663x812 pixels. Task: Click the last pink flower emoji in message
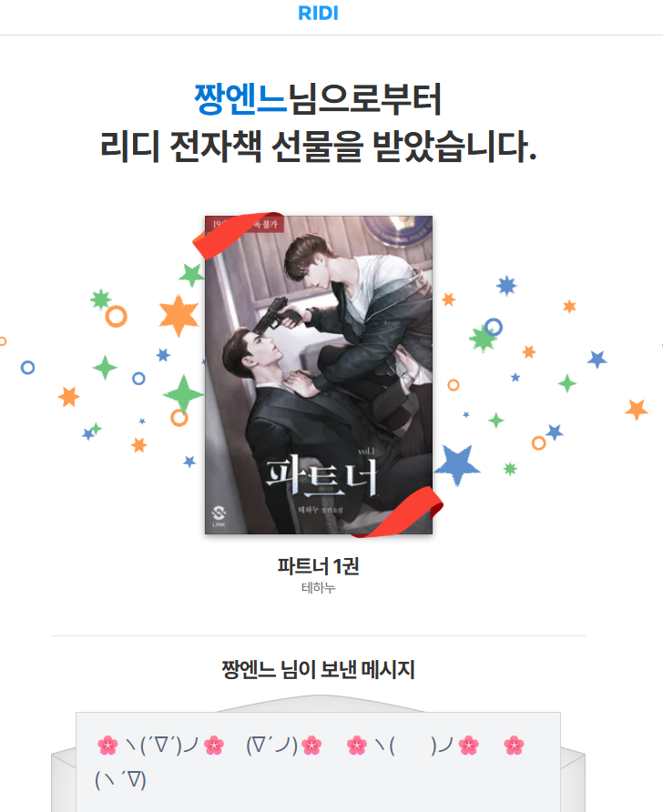pyautogui.click(x=514, y=746)
